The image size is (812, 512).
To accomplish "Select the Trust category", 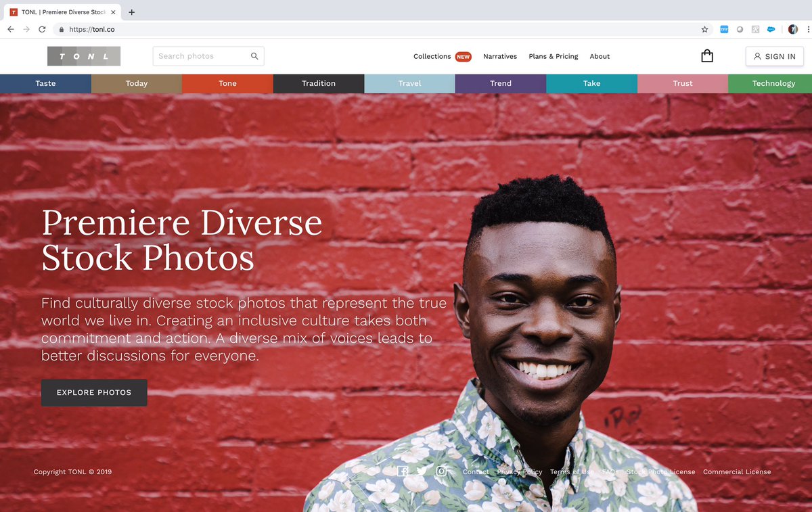I will (x=683, y=83).
